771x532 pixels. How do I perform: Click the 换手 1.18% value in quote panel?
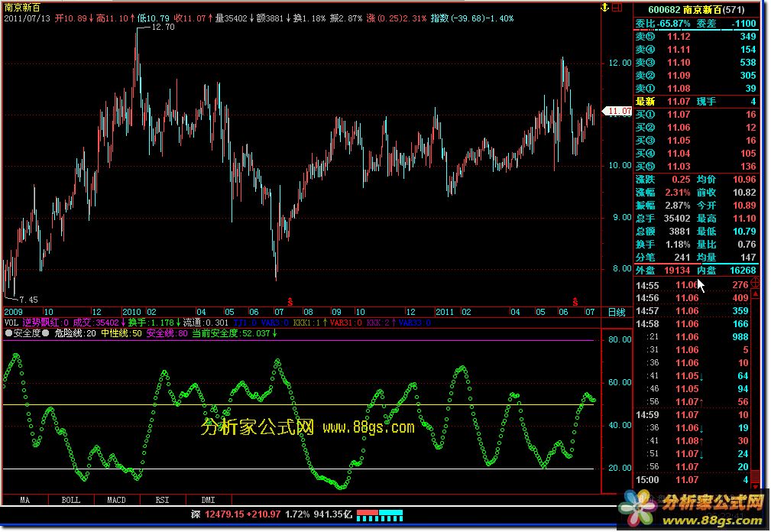coord(678,245)
